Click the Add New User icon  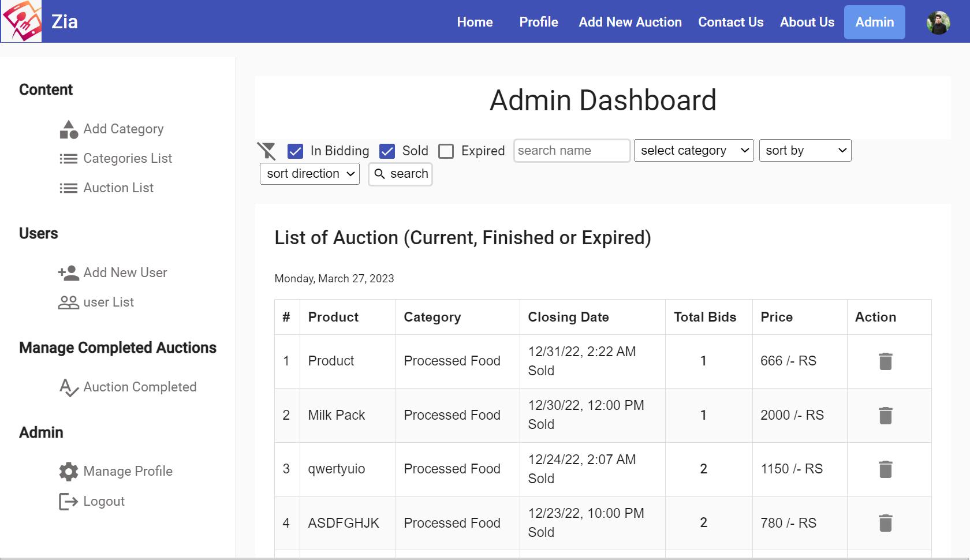coord(69,273)
